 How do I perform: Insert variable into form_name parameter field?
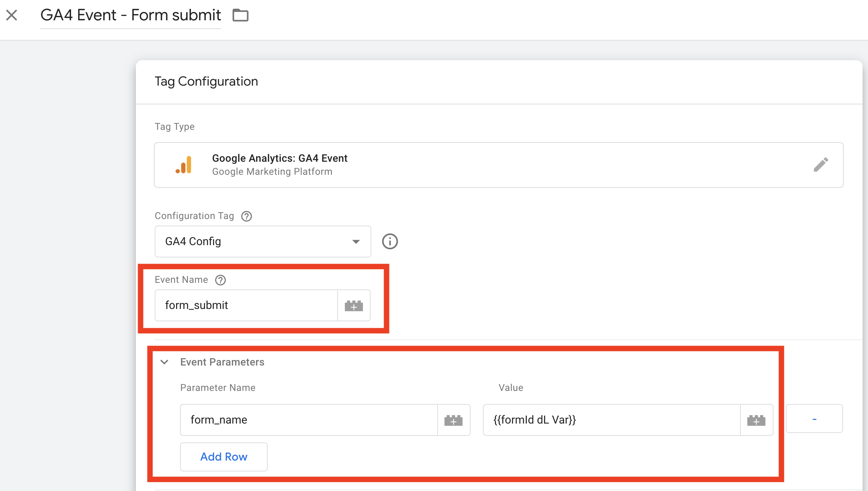(454, 420)
